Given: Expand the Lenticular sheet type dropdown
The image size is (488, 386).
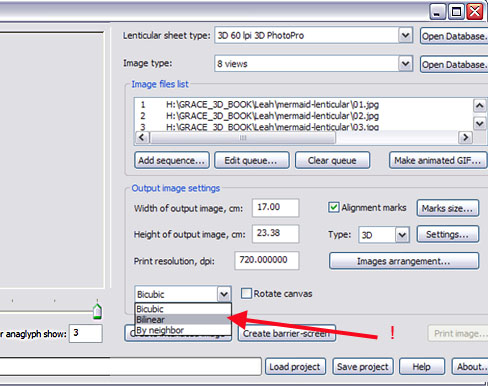Looking at the screenshot, I should pyautogui.click(x=405, y=35).
